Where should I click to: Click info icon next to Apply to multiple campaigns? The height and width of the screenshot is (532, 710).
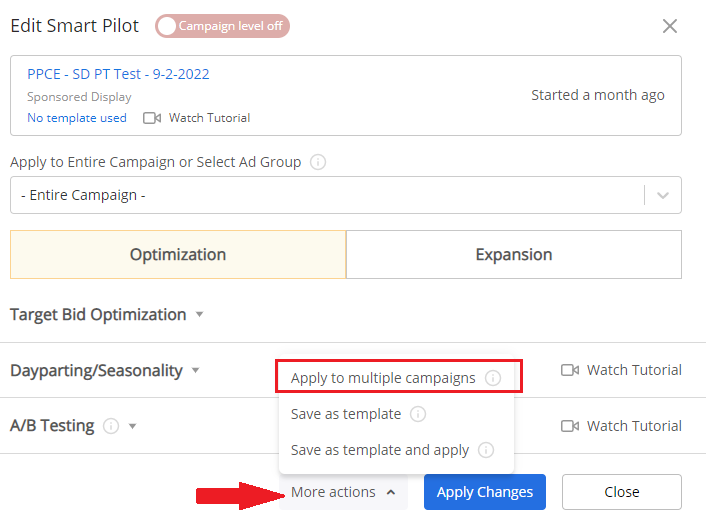[493, 378]
